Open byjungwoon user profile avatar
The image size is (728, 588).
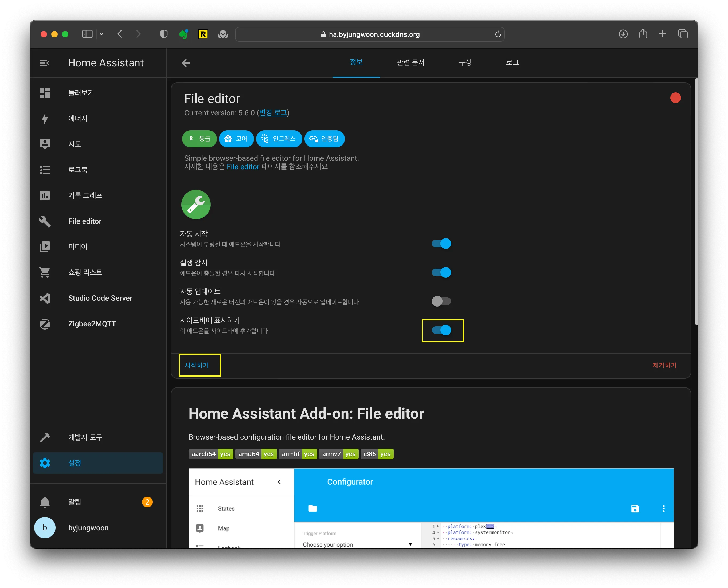[45, 528]
